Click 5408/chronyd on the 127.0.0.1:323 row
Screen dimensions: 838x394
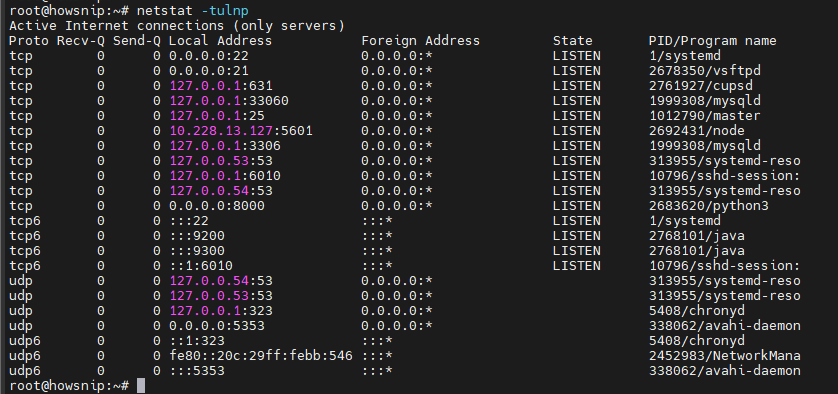[696, 310]
